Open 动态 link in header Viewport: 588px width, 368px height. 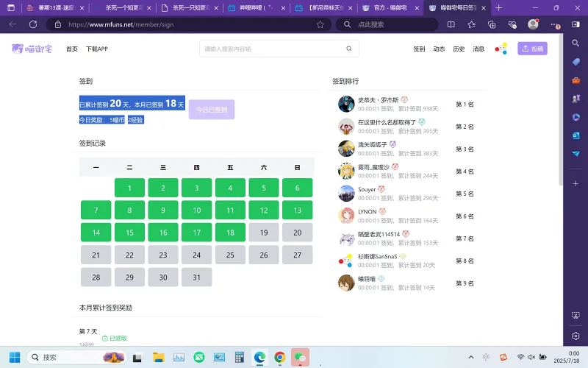coord(439,49)
